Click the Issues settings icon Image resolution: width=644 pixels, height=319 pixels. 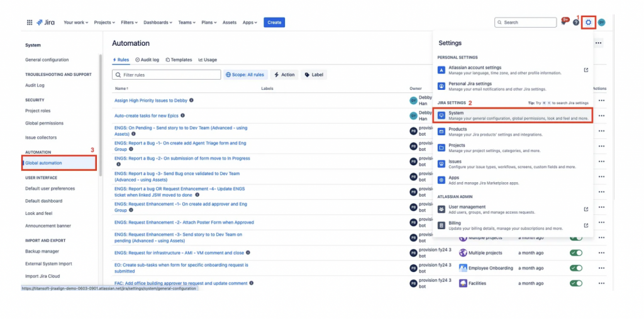coord(441,164)
